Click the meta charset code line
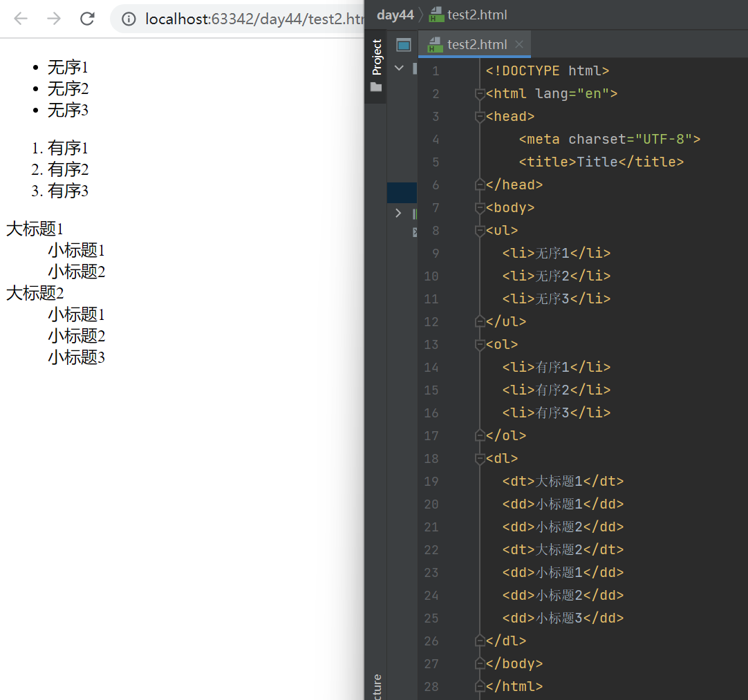Viewport: 748px width, 700px height. click(x=609, y=139)
